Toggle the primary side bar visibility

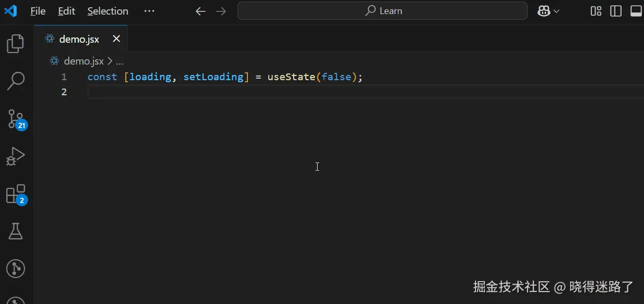[x=616, y=11]
